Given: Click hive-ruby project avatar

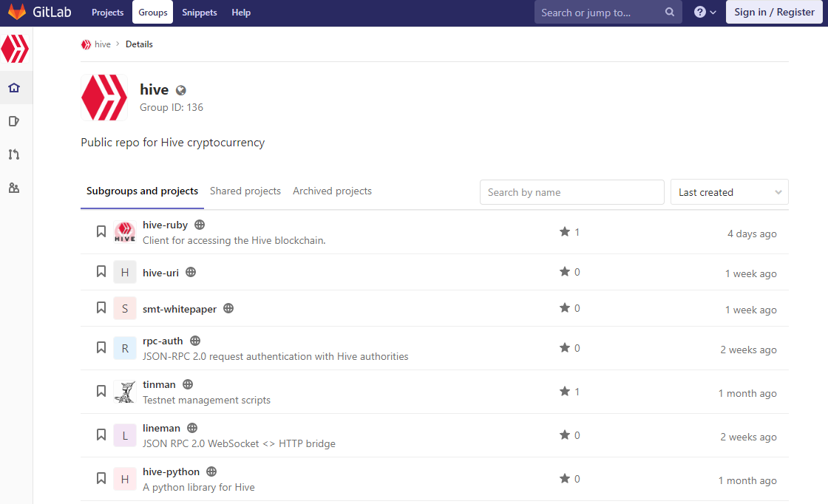Looking at the screenshot, I should (x=125, y=232).
